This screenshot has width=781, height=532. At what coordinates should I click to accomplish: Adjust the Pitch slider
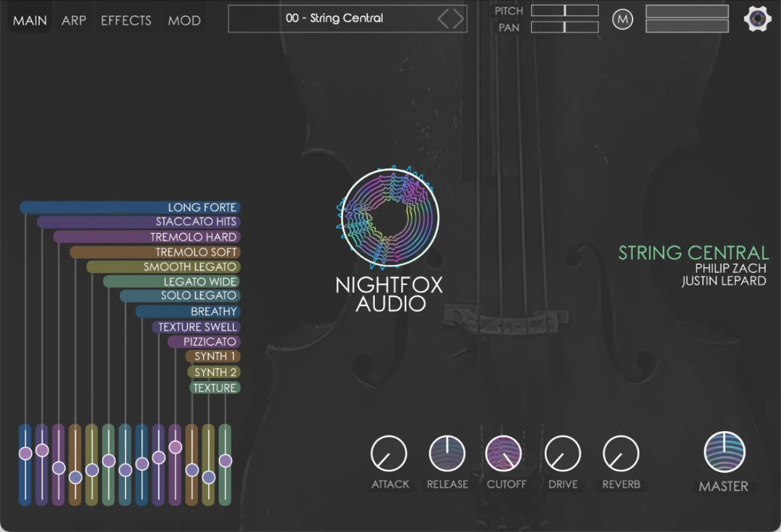(565, 10)
